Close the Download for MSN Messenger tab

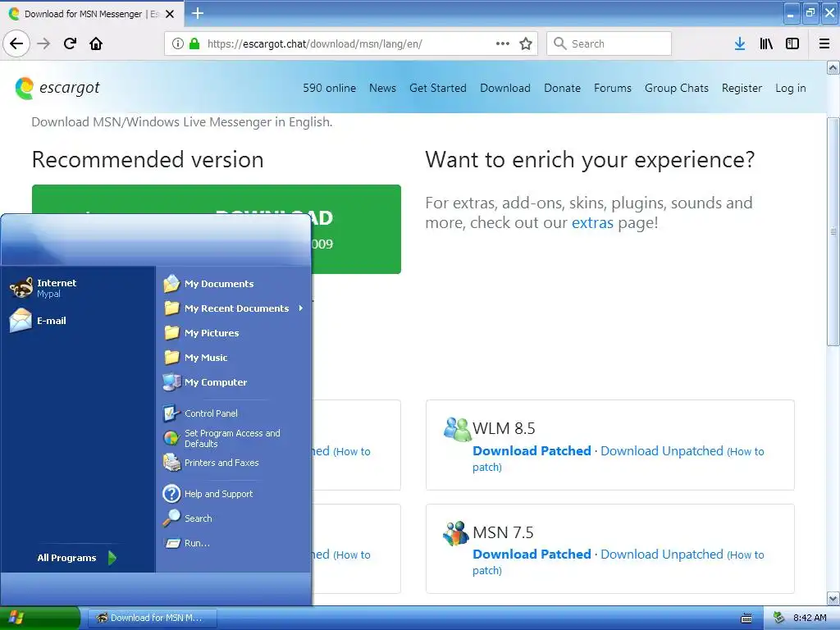tap(170, 14)
